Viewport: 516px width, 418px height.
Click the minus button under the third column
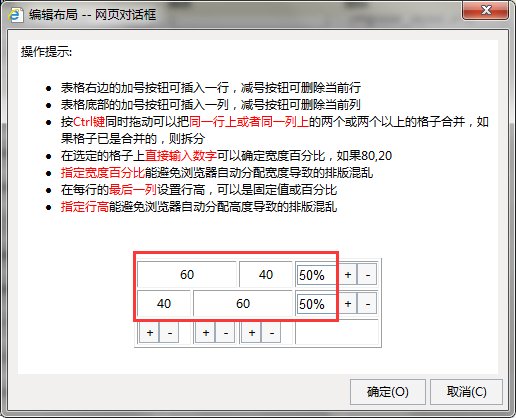[272, 332]
